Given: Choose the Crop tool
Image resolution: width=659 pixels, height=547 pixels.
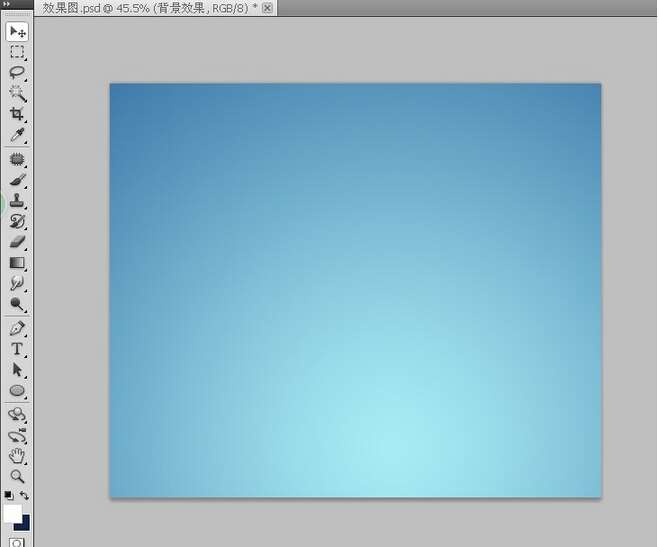Looking at the screenshot, I should click(x=17, y=115).
